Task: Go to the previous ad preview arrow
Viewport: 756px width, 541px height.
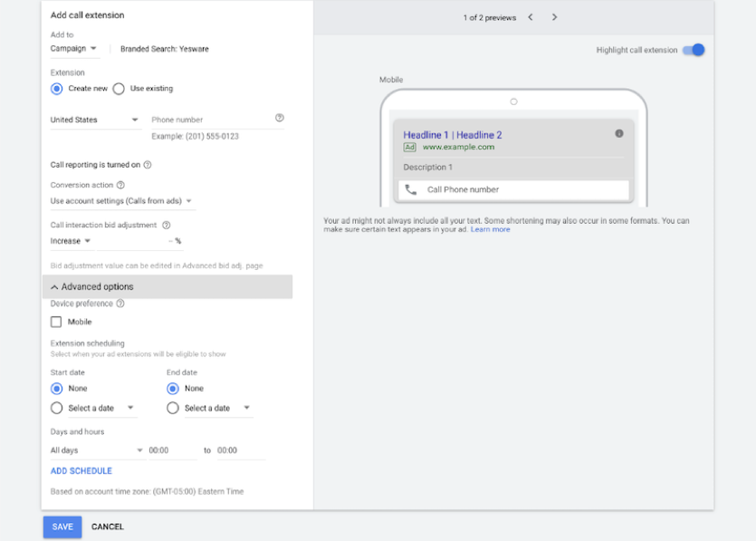Action: tap(531, 17)
